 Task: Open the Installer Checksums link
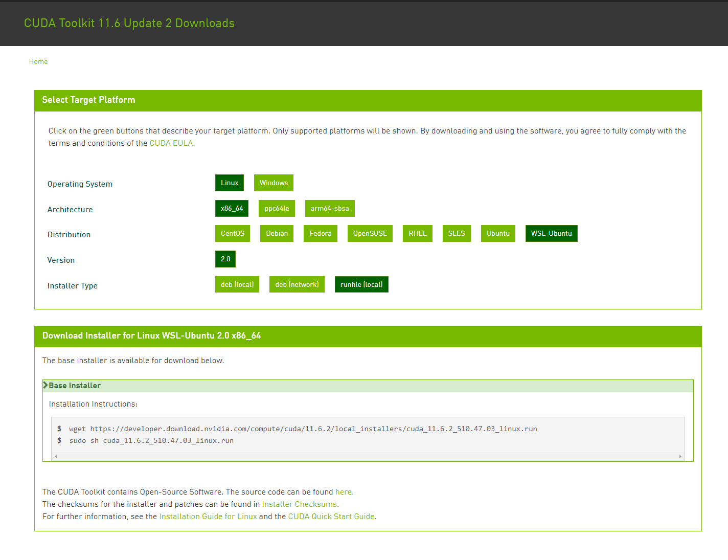click(299, 504)
